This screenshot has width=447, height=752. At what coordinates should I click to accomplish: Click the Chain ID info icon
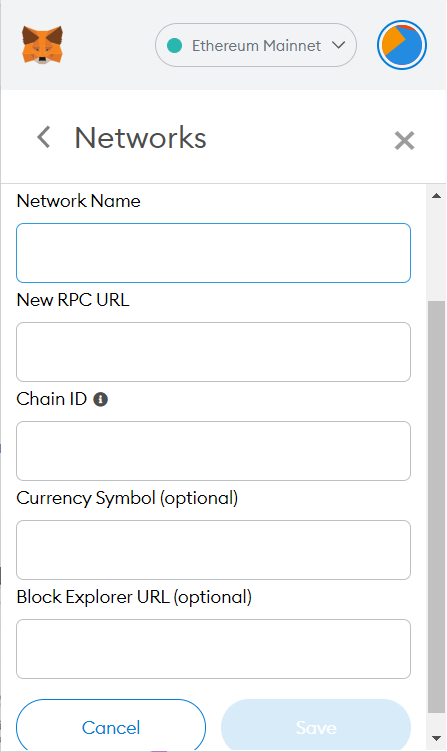(100, 399)
